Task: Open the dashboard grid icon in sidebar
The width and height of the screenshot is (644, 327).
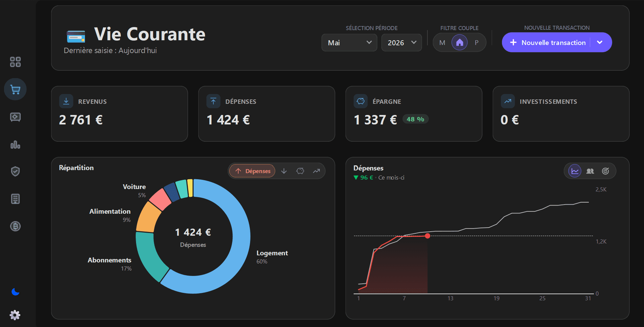Action: (15, 62)
